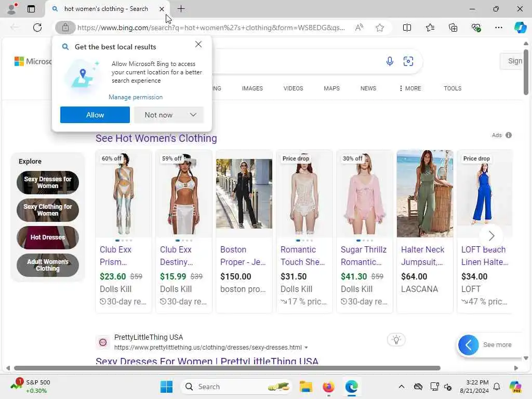Viewport: 532px width, 399px height.
Task: Expand the Not now dropdown chevron
Action: click(193, 115)
